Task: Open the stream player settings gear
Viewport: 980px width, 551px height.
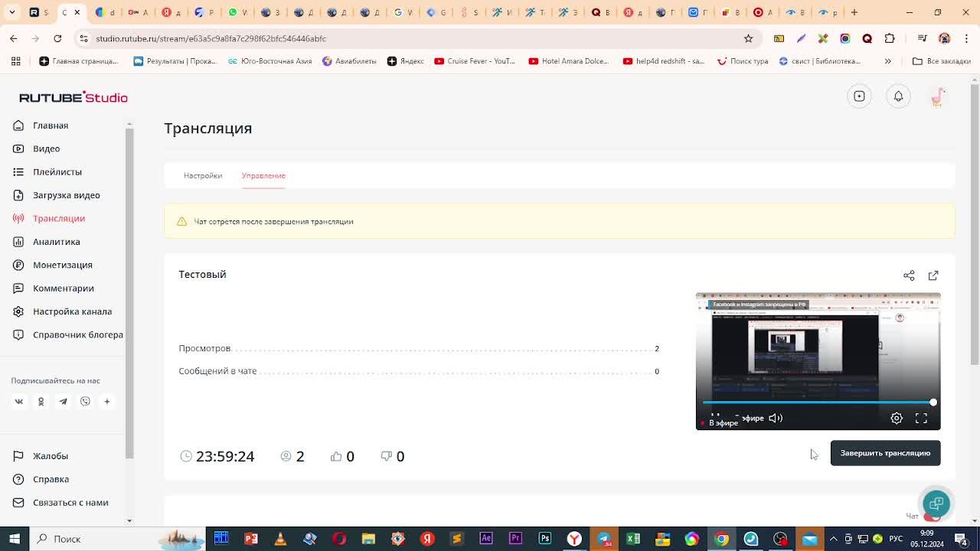Action: pos(897,418)
